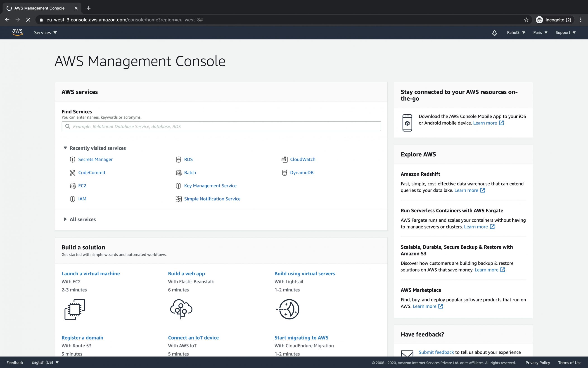Click external link icon beside Marketplace Learn more

click(441, 306)
